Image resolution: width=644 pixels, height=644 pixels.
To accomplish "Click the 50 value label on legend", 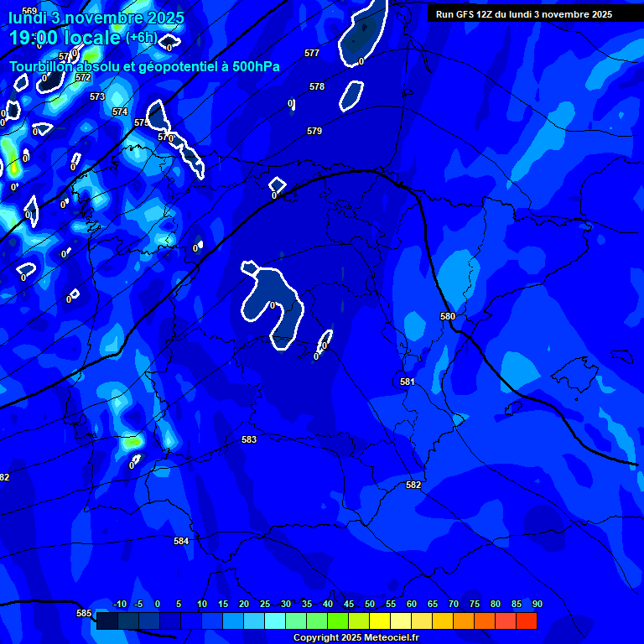I will point(370,605).
